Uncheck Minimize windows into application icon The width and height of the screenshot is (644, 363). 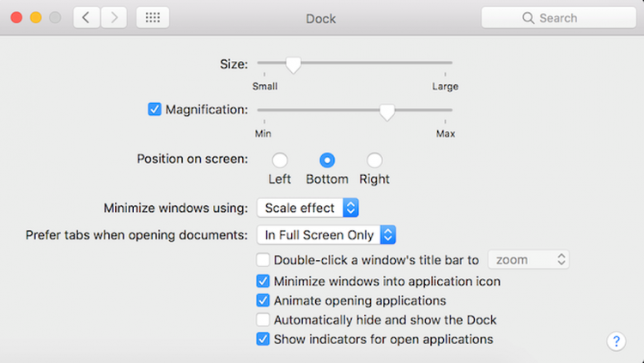263,281
